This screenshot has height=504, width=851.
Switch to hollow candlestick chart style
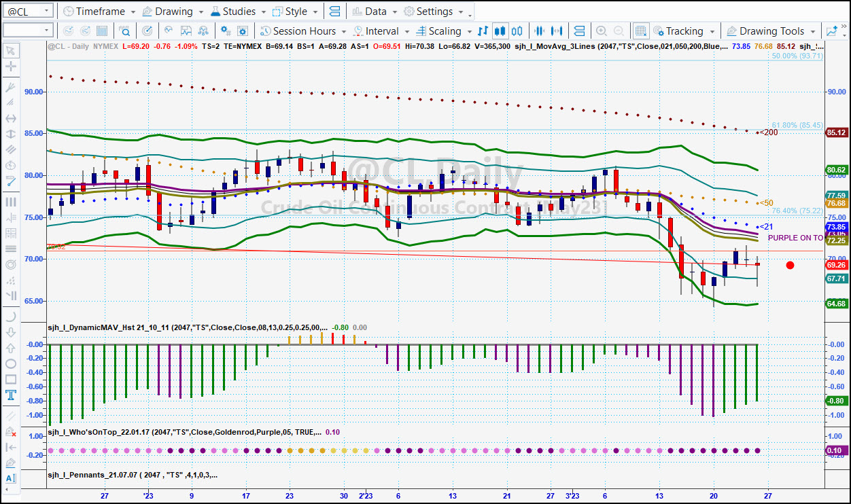click(517, 31)
